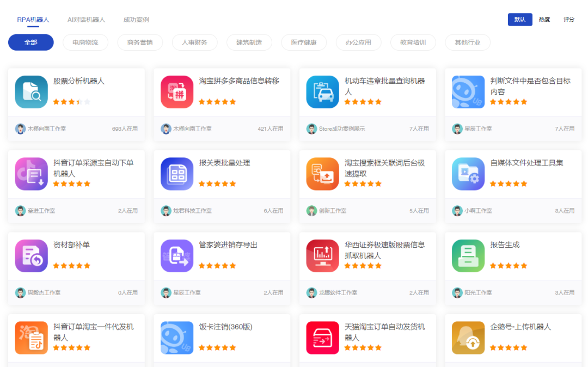588x367 pixels.
Task: Click the 判断文件中是否包含目标内容 robot icon
Action: 468,92
